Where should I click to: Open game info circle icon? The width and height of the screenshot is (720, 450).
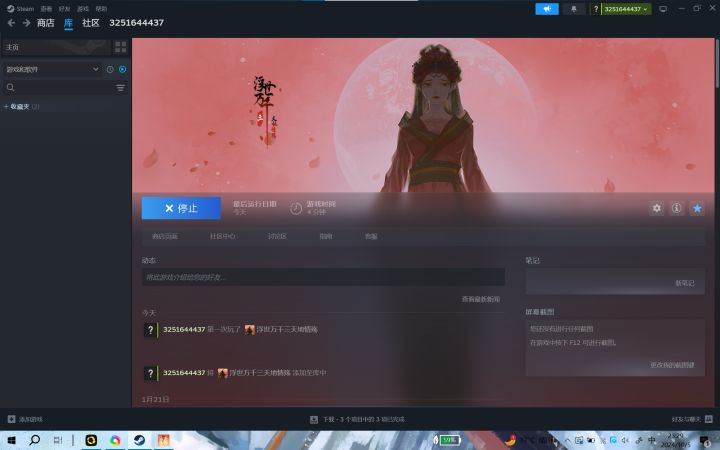point(676,208)
